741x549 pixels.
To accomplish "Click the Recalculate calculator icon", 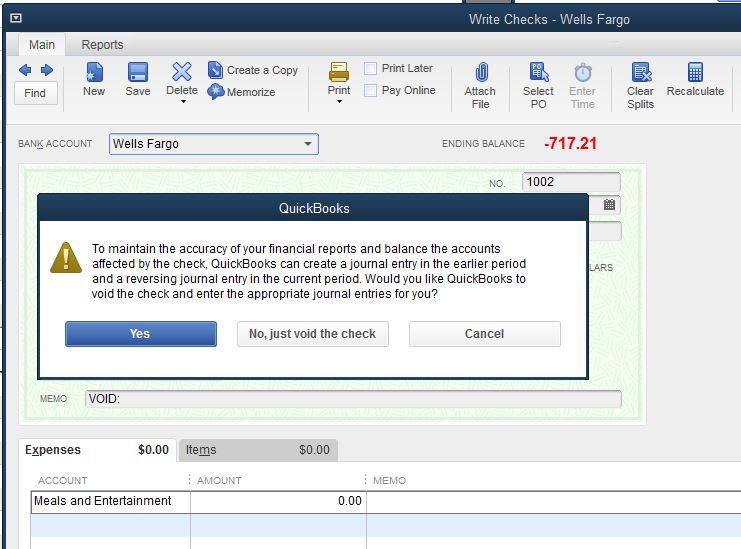I will click(x=695, y=72).
